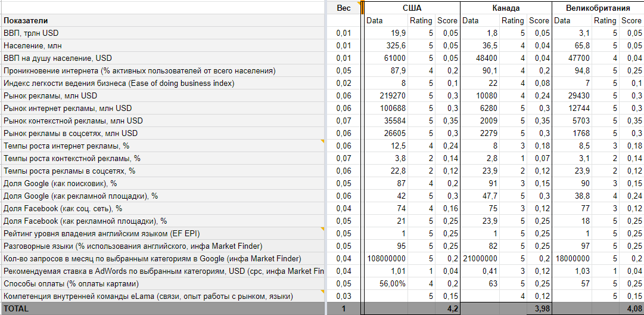
Task: Select the '1,03' AdWords bid cell
Action: point(572,271)
